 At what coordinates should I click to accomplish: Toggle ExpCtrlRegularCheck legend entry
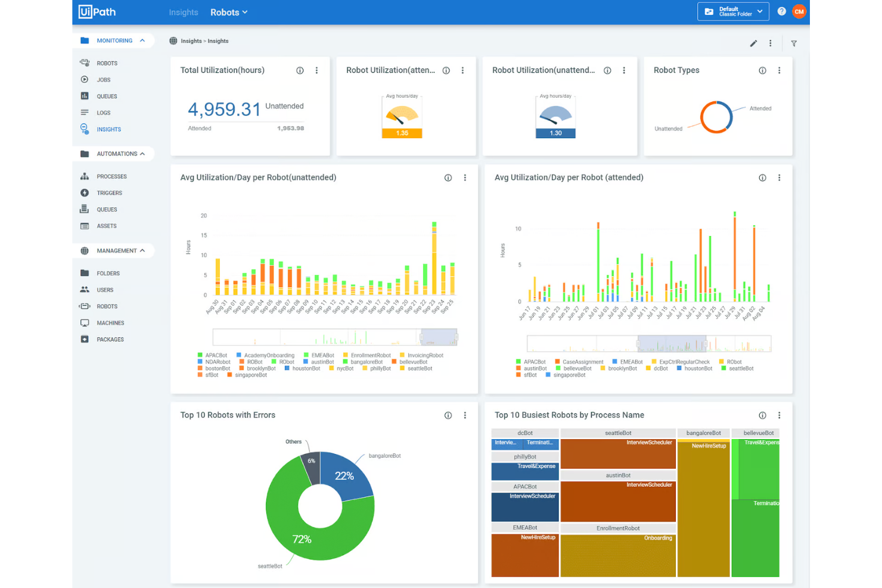tap(681, 362)
